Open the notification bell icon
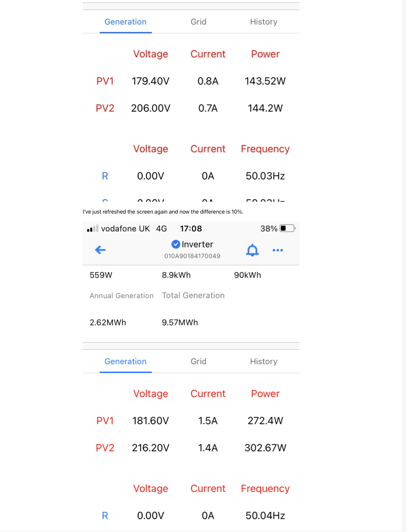The height and width of the screenshot is (532, 407). click(252, 250)
